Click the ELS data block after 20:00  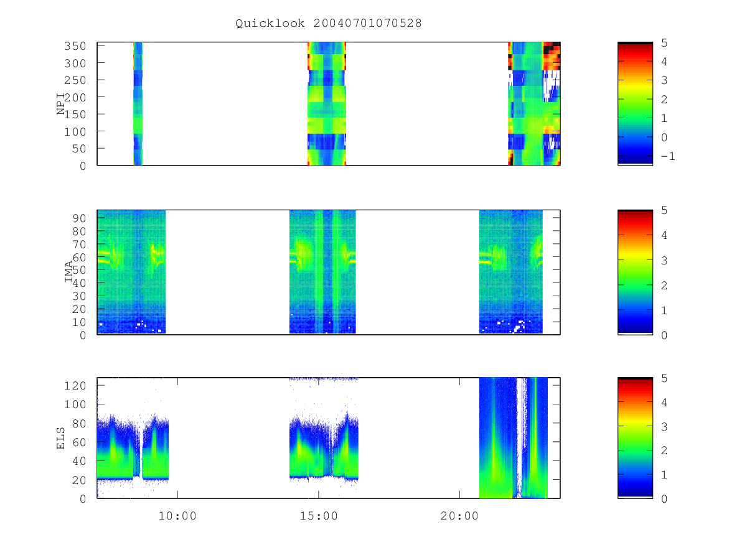point(514,437)
